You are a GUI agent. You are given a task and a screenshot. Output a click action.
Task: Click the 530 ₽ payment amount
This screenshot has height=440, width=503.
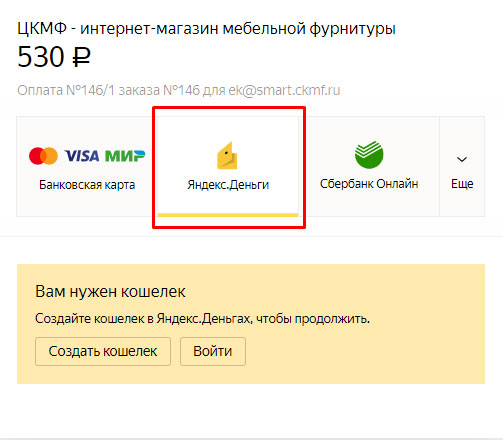54,57
